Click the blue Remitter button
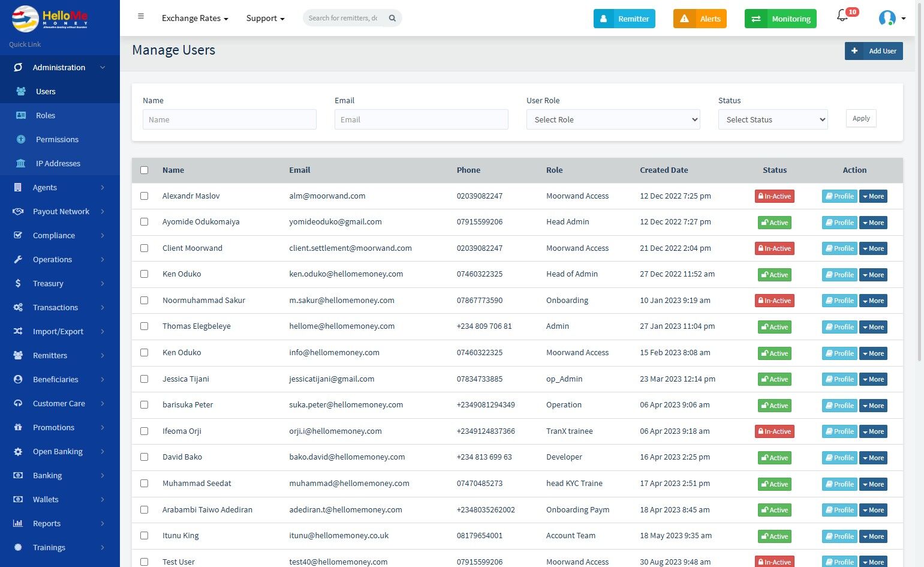Viewport: 924px width, 567px height. click(x=624, y=19)
